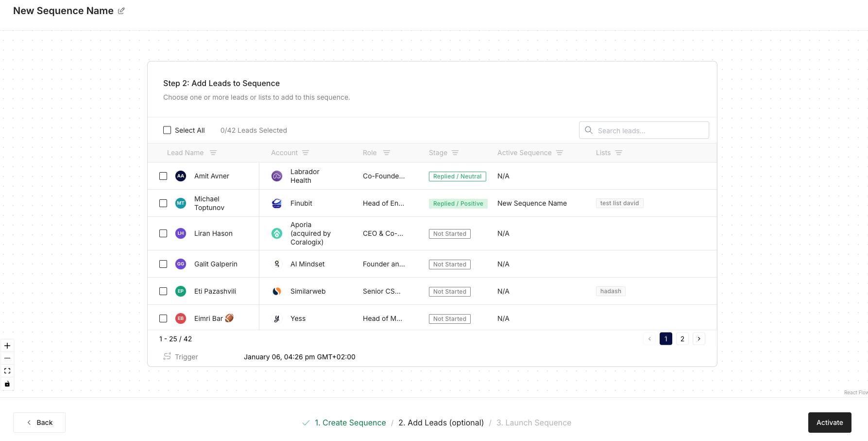Click the Similarweb company logo
Screen dimensions: 868x441
277,291
